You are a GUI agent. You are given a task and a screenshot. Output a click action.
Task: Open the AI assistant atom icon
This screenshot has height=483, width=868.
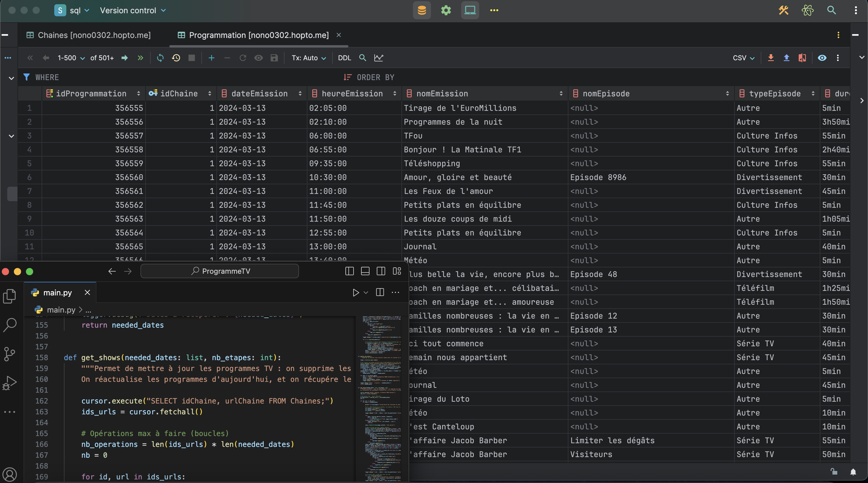(807, 11)
